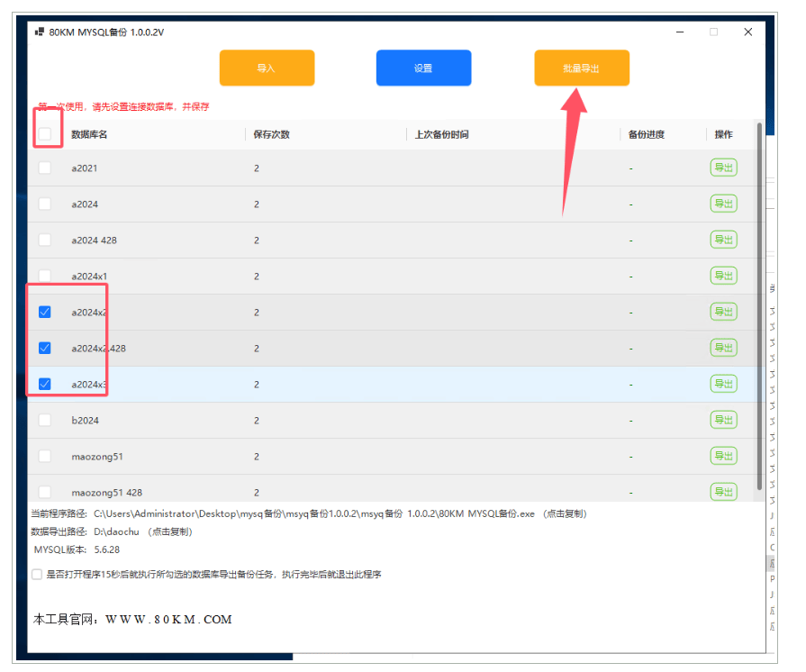Click 导出 button for a2024x3 row
The width and height of the screenshot is (806, 672).
(724, 384)
